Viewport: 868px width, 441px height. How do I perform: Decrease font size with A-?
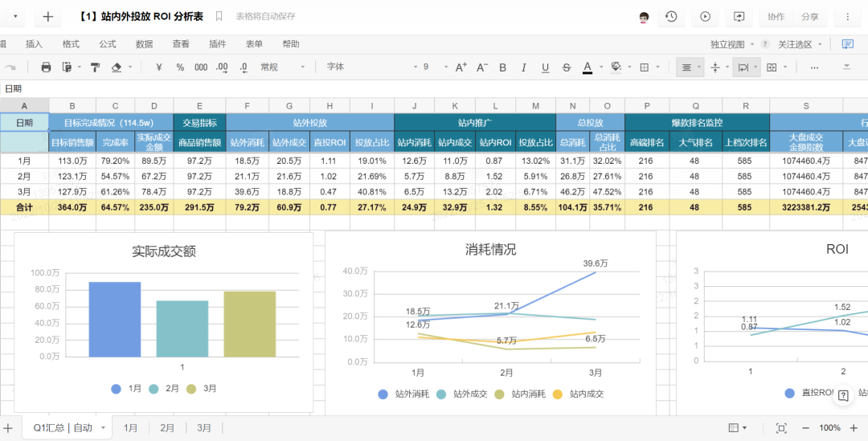click(x=482, y=67)
